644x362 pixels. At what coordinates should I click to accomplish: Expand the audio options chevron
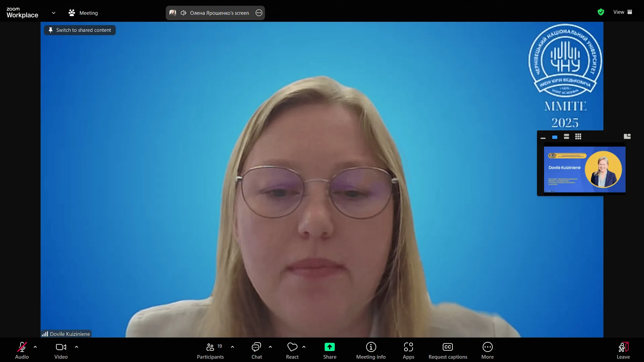pyautogui.click(x=35, y=347)
